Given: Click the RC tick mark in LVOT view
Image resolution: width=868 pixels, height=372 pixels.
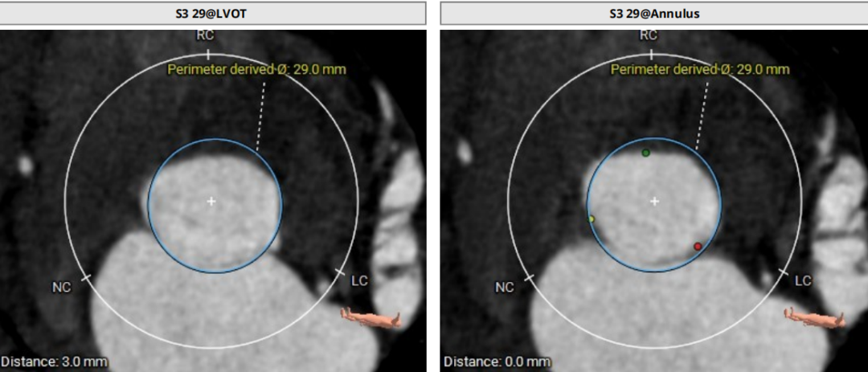Looking at the screenshot, I should (207, 55).
